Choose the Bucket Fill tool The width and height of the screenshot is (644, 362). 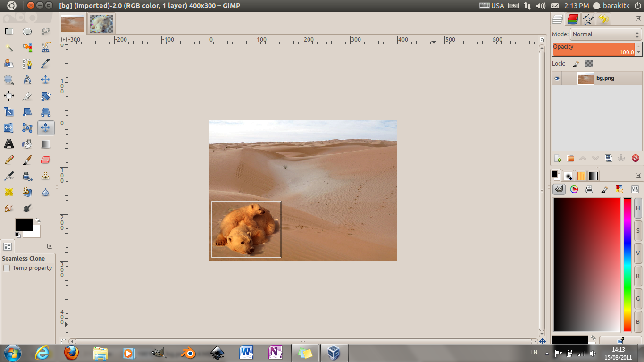pos(27,144)
